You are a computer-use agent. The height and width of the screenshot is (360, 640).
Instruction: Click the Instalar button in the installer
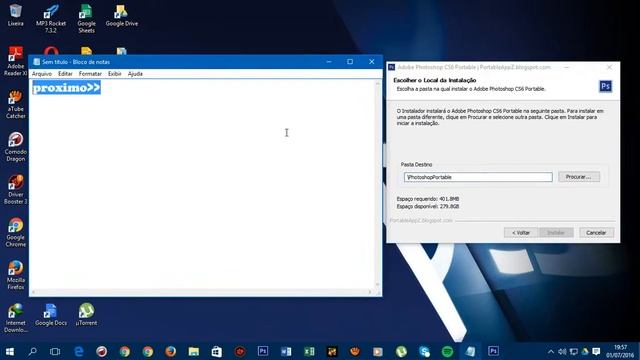click(x=556, y=233)
